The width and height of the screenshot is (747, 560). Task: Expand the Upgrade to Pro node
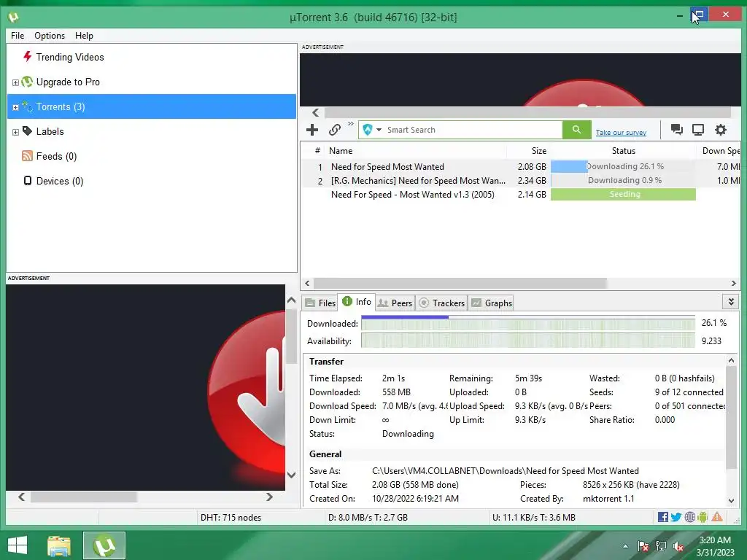click(15, 82)
